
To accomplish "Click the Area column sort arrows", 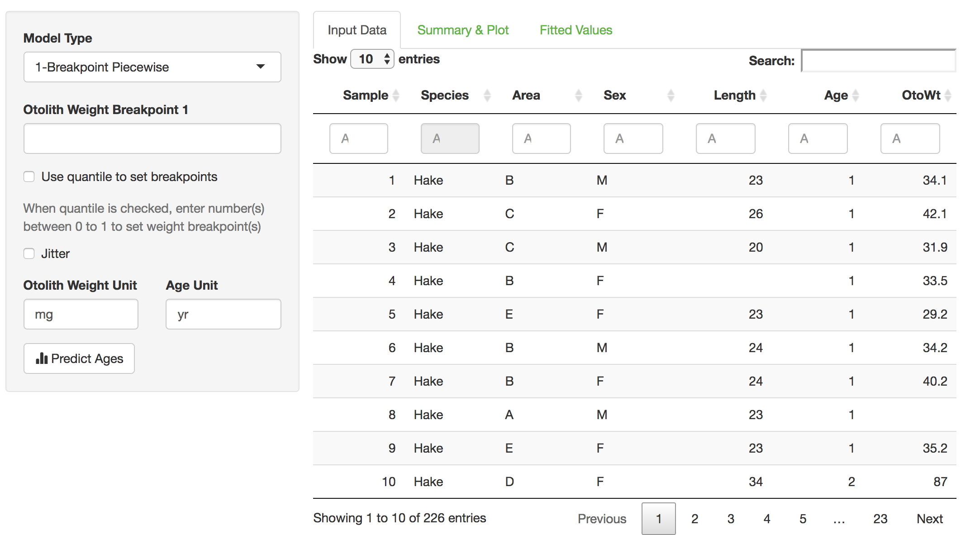I will [x=578, y=96].
